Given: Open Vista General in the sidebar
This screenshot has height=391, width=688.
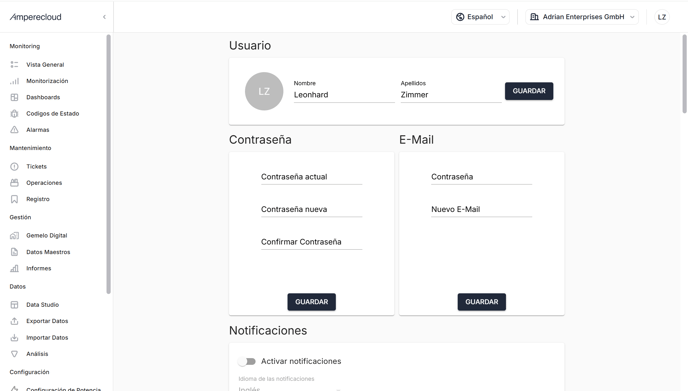Looking at the screenshot, I should pyautogui.click(x=45, y=65).
